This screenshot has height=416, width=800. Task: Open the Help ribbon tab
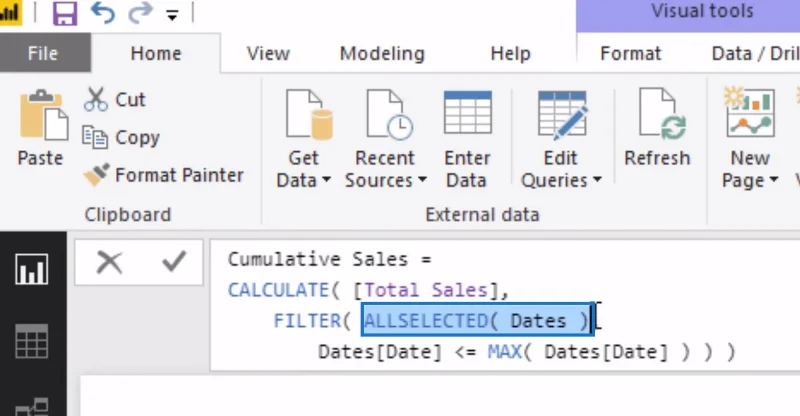510,54
